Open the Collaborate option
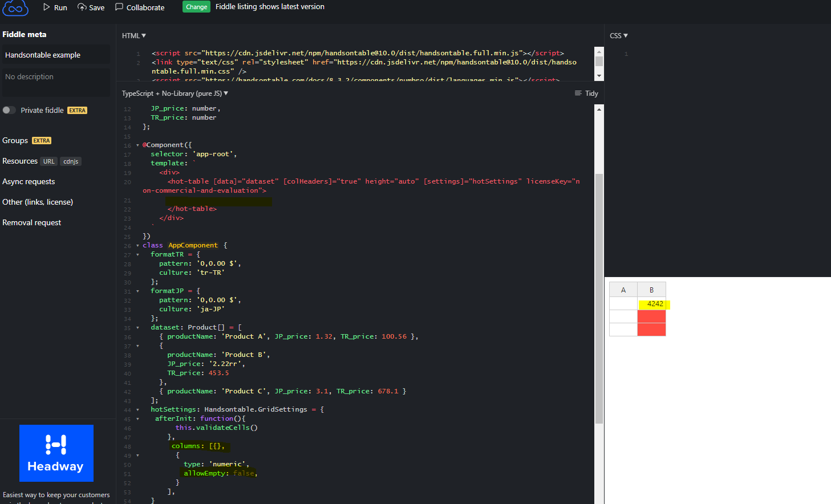 pos(140,7)
